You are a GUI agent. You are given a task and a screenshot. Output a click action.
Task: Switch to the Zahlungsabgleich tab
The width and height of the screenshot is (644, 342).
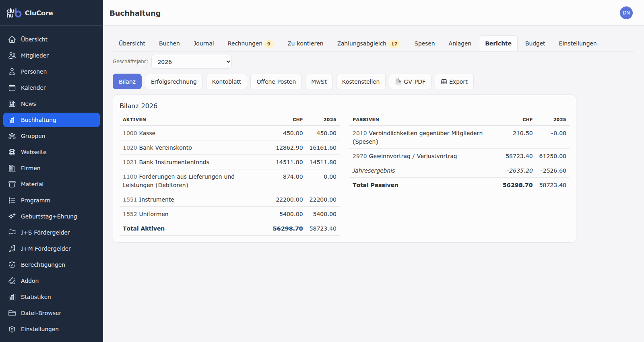(368, 43)
